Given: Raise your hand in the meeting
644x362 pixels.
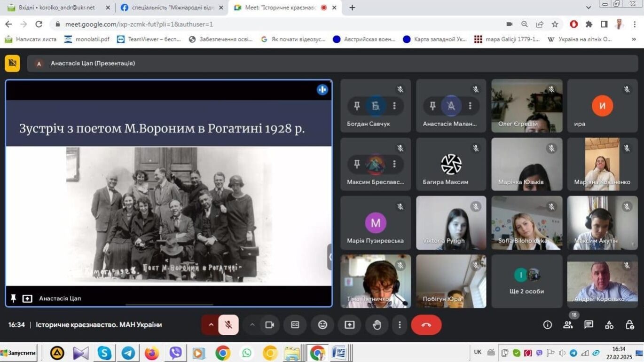Looking at the screenshot, I should click(x=377, y=324).
